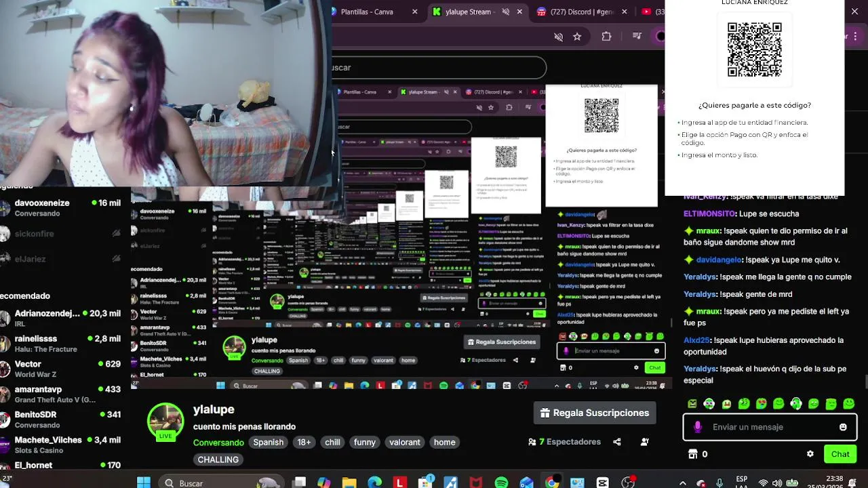Select the valorant tag
The width and height of the screenshot is (868, 488).
point(405,442)
